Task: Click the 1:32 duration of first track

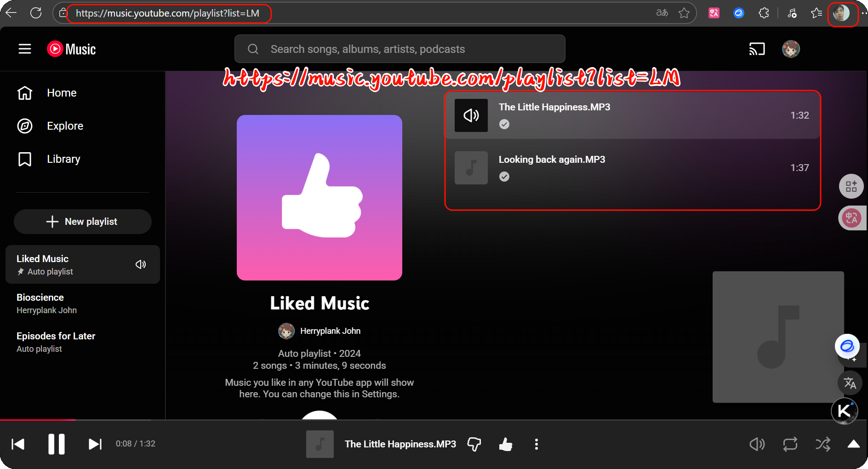Action: 799,115
